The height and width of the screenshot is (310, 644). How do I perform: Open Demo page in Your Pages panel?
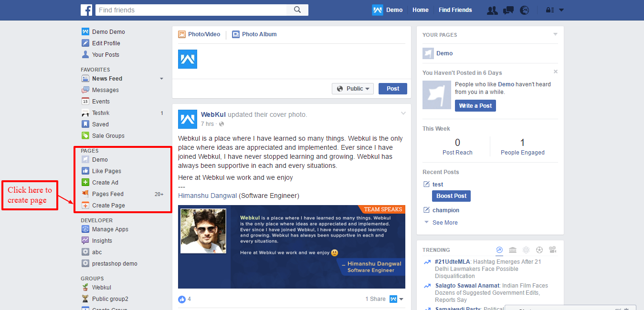444,53
